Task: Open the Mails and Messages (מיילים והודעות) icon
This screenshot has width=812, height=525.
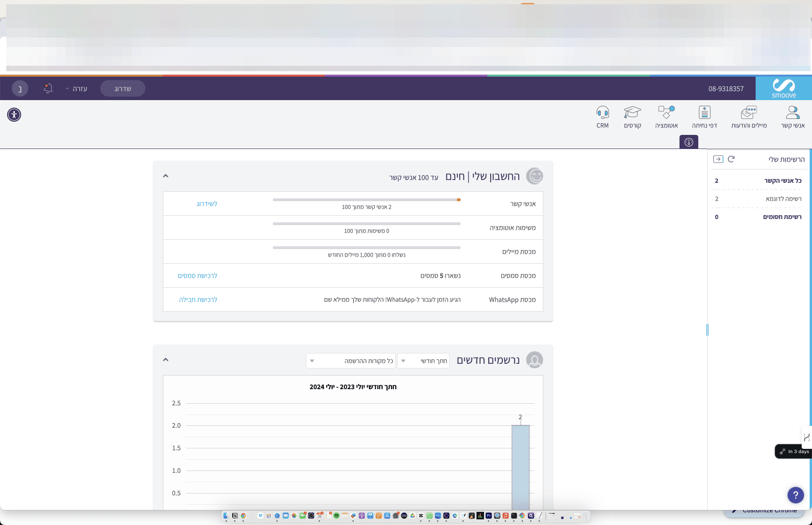Action: pyautogui.click(x=749, y=117)
